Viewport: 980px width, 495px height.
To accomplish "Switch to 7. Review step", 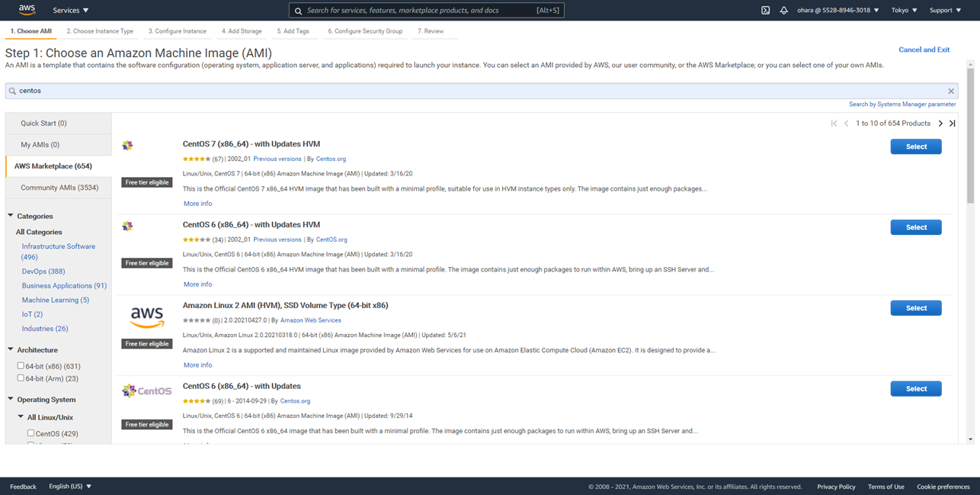I will 431,31.
